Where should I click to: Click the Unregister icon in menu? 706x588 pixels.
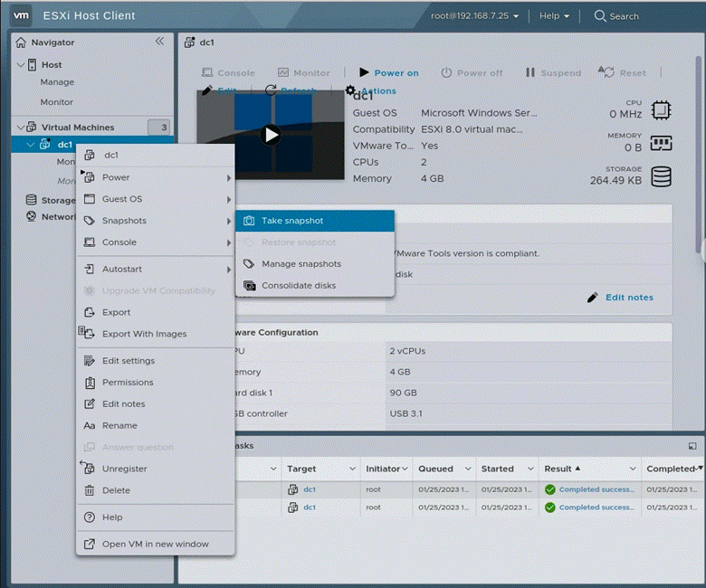[88, 468]
